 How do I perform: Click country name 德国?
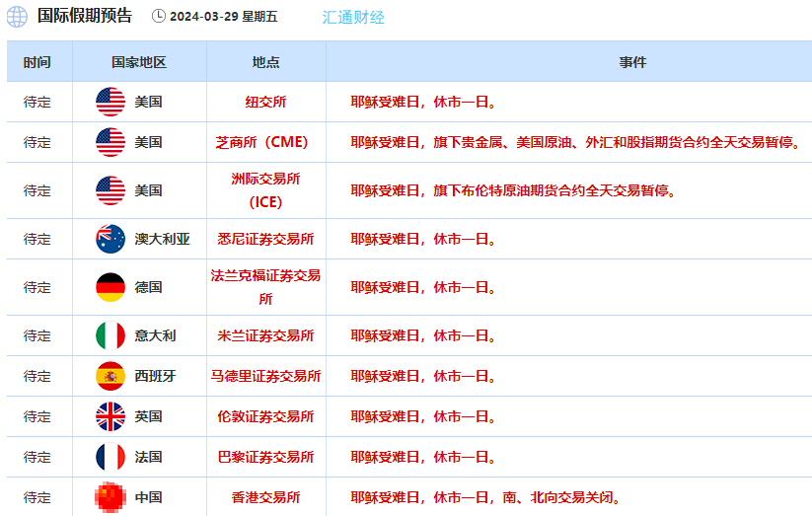click(x=149, y=287)
